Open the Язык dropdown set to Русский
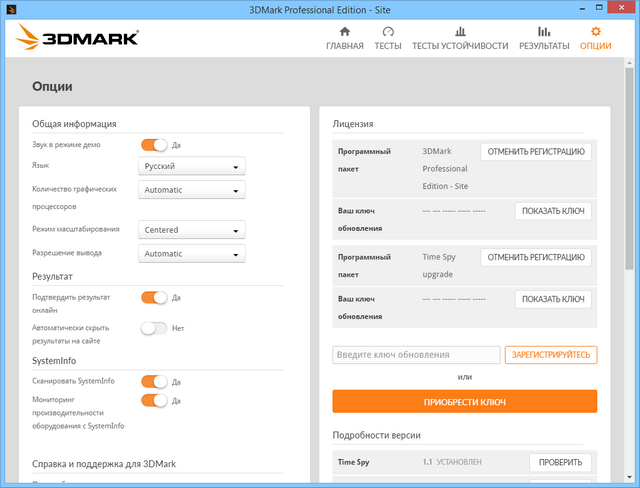 [x=191, y=167]
